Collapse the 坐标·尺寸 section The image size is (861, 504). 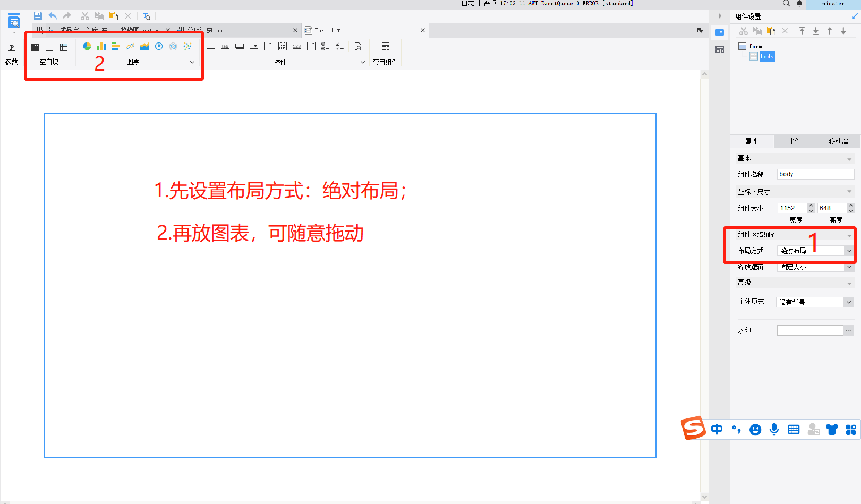coord(849,192)
